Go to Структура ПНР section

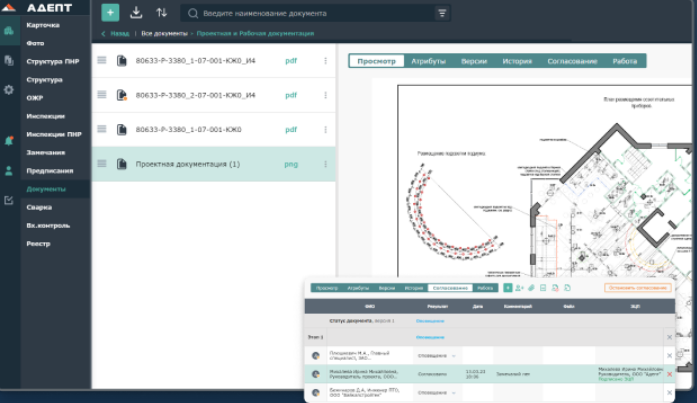pyautogui.click(x=52, y=61)
